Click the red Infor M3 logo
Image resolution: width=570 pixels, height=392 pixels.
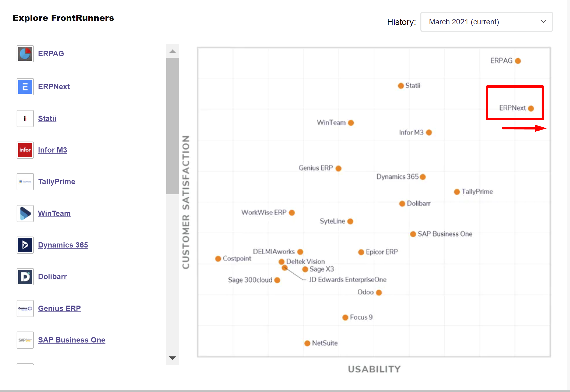pyautogui.click(x=25, y=150)
